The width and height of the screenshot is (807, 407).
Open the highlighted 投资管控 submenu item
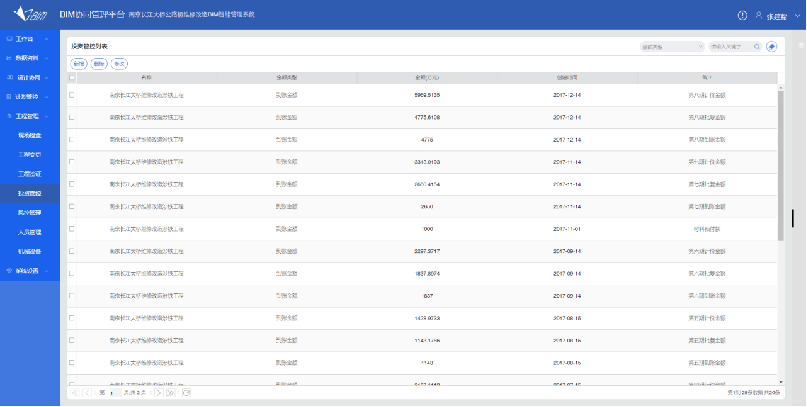point(30,193)
